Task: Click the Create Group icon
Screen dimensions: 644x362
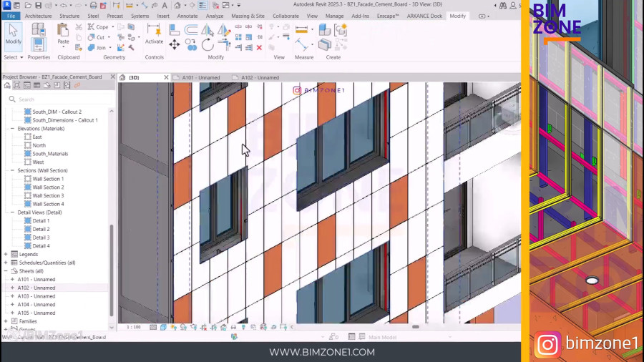Action: click(x=341, y=29)
